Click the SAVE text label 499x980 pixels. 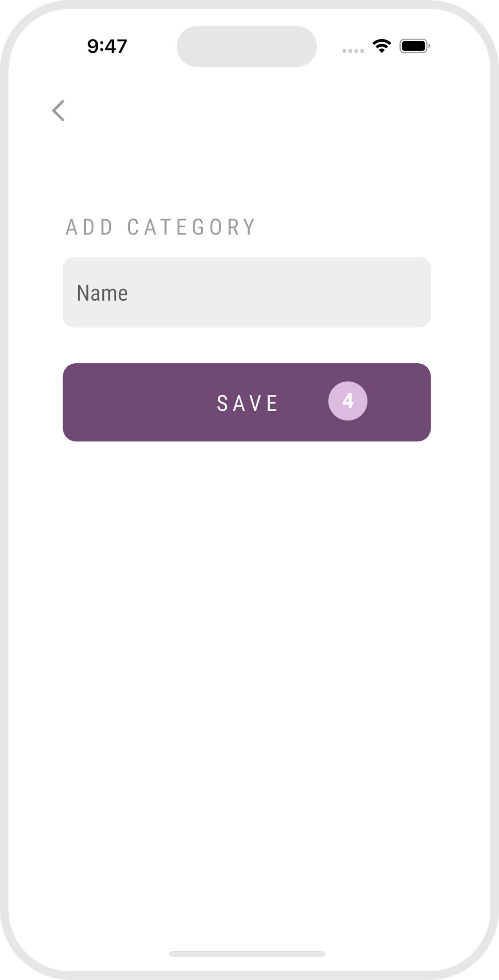coord(247,403)
